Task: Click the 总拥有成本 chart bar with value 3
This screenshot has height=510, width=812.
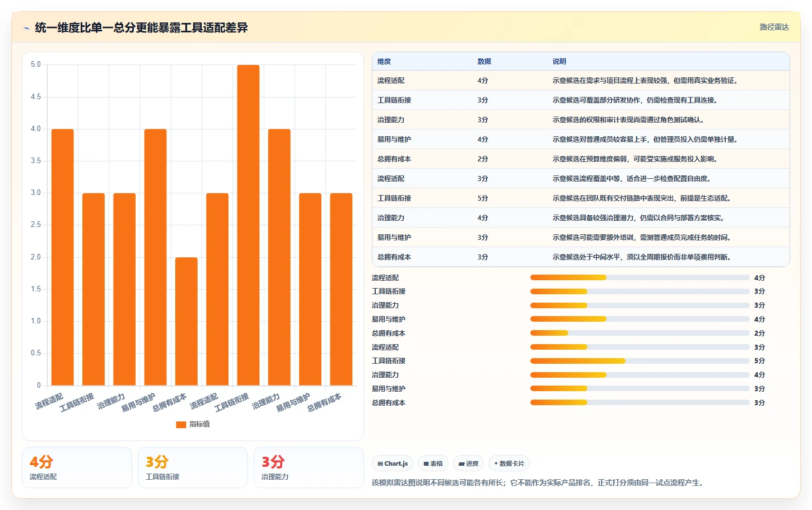Action: pos(341,289)
